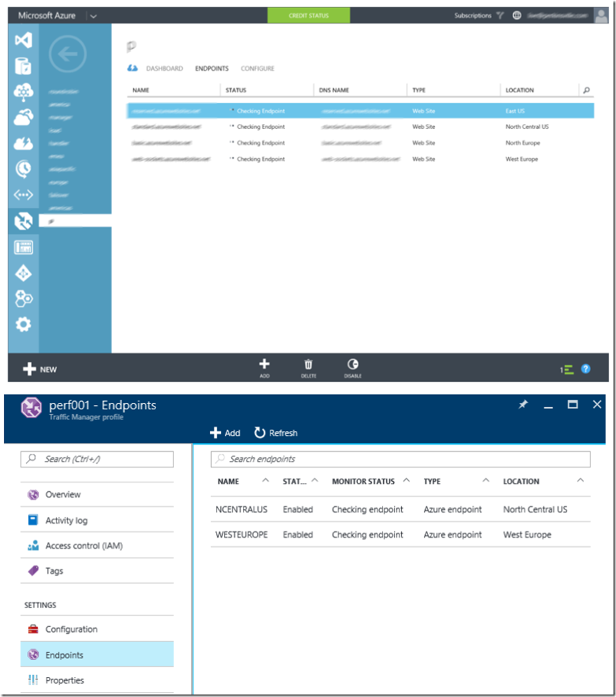Screen dimensions: 616x697
Task: Open the HDInsight sidebar icon
Action: click(x=23, y=92)
